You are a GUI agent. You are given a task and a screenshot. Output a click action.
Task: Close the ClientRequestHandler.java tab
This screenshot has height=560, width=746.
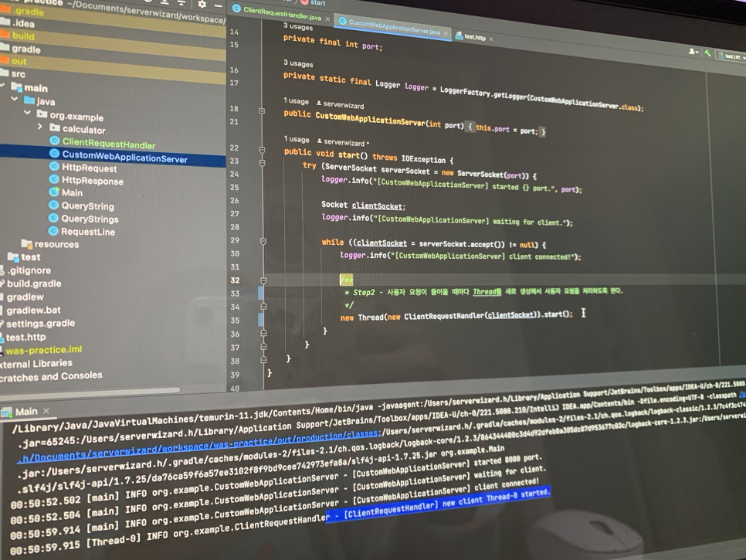point(327,19)
